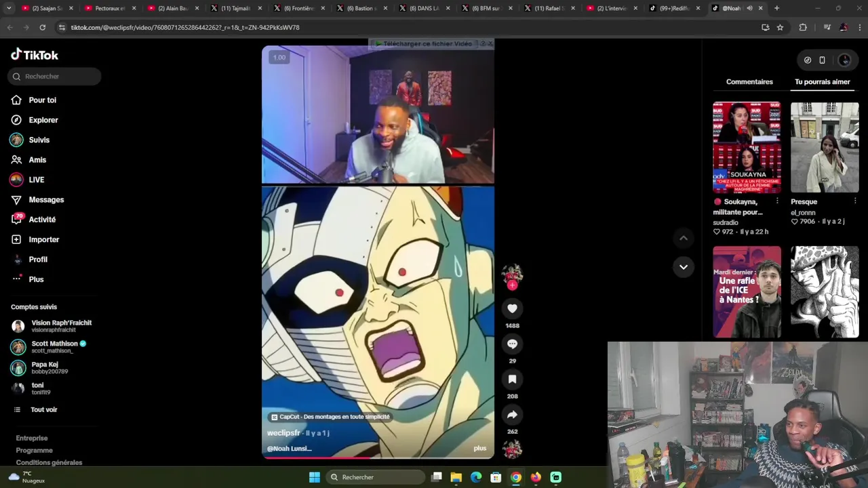Click the taskbar Rechercher search box
Viewport: 868px width, 488px height.
pyautogui.click(x=374, y=477)
